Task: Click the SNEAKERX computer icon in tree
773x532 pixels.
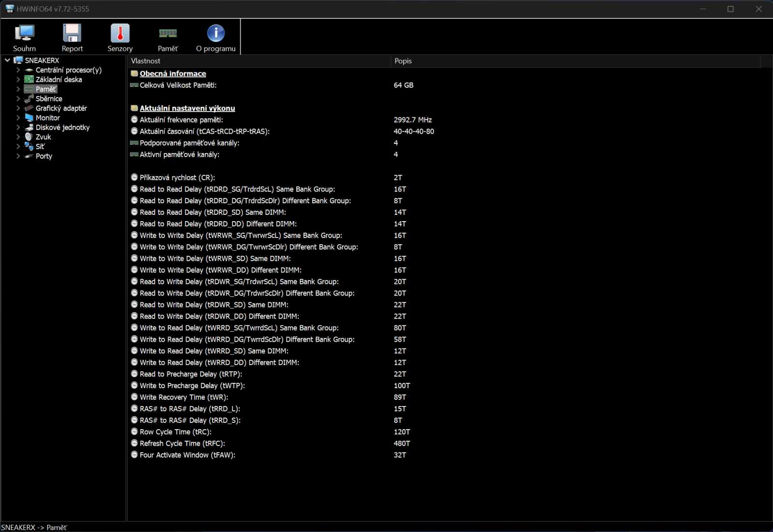Action: 18,60
